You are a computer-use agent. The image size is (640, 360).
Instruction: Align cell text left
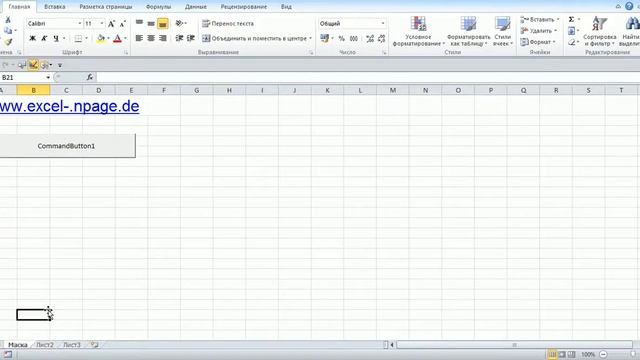pos(139,38)
